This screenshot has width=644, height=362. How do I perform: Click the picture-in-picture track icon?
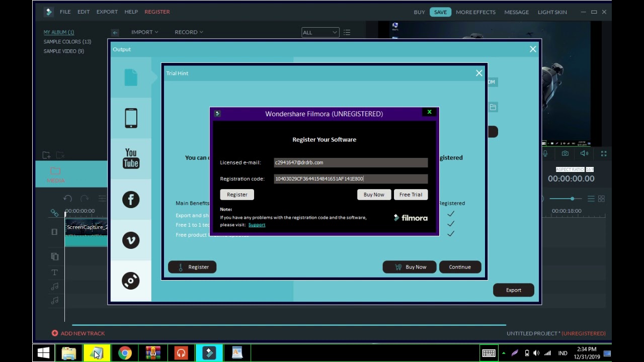coord(54,256)
